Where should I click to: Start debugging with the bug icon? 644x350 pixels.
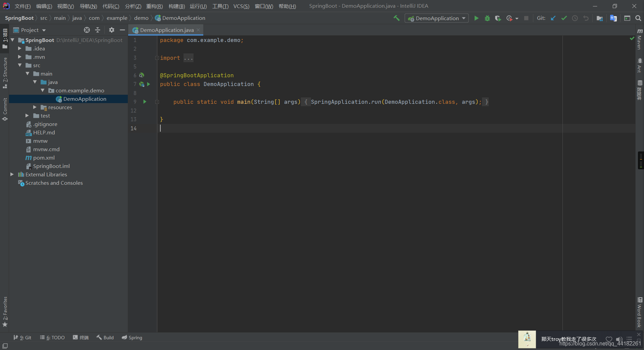pyautogui.click(x=487, y=18)
